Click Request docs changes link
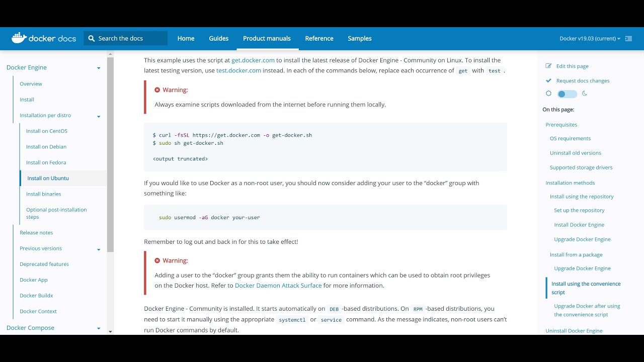644x362 pixels. tap(583, 80)
